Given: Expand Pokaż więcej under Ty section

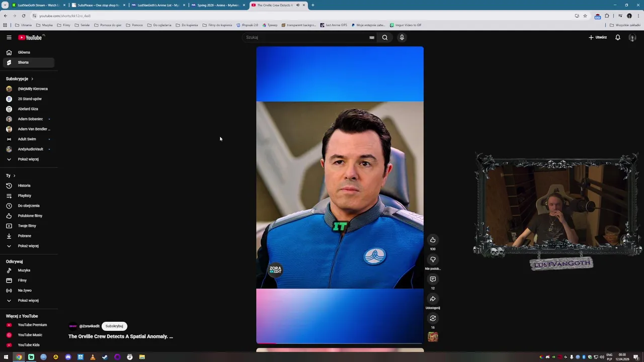Looking at the screenshot, I should click(x=28, y=246).
